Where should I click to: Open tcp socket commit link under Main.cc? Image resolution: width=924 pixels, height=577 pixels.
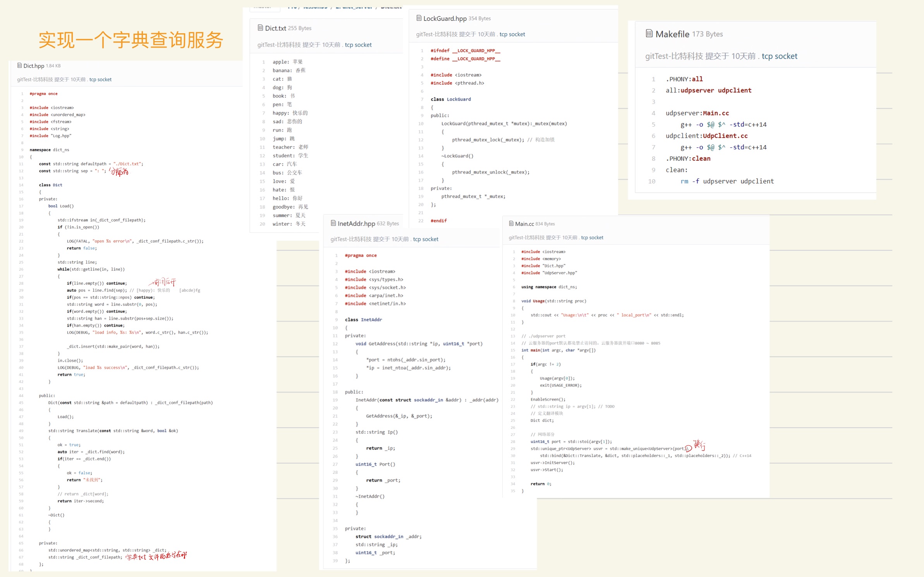(592, 238)
